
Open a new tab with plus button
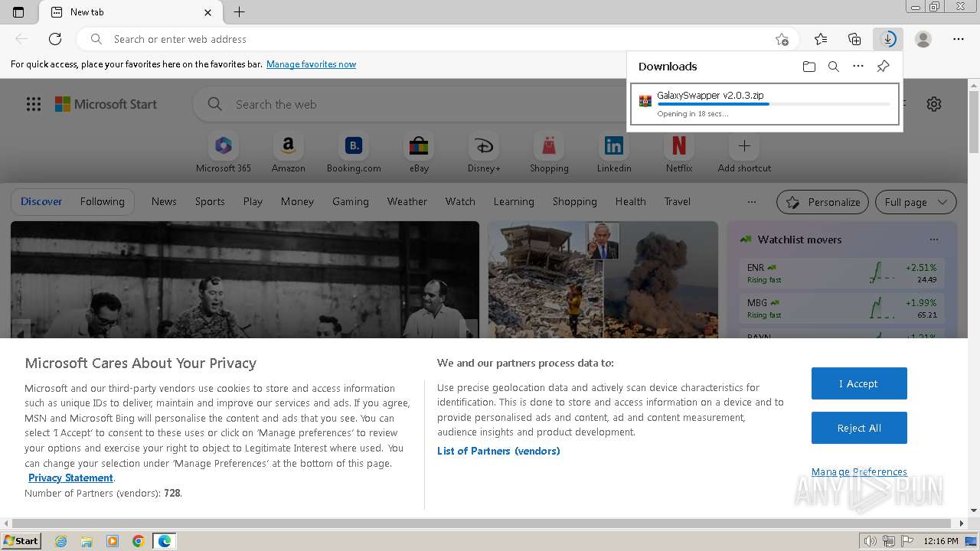click(239, 12)
